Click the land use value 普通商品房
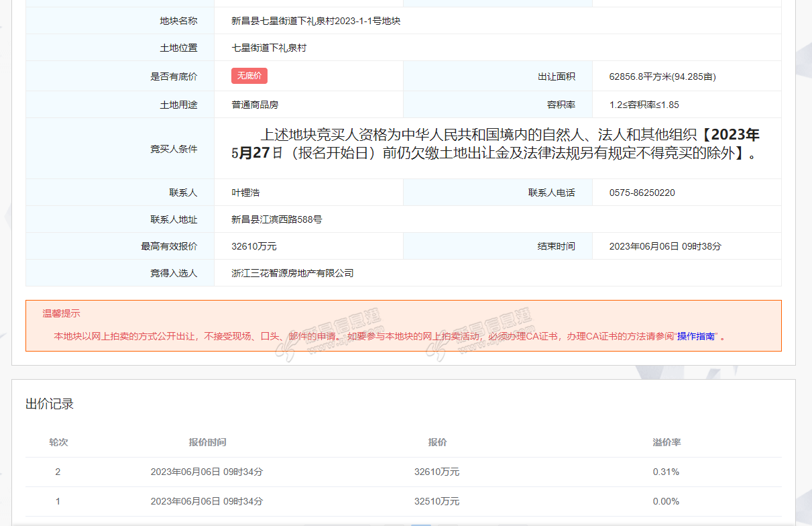Image resolution: width=812 pixels, height=526 pixels. click(x=255, y=105)
